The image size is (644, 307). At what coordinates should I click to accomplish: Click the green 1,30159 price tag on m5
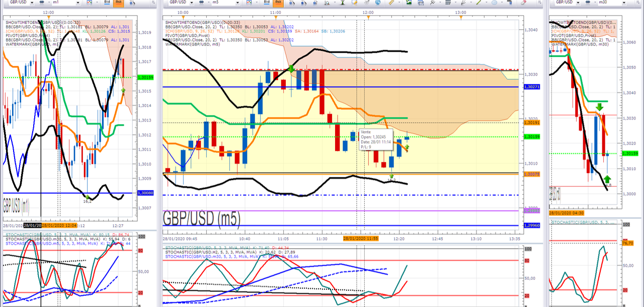(531, 137)
